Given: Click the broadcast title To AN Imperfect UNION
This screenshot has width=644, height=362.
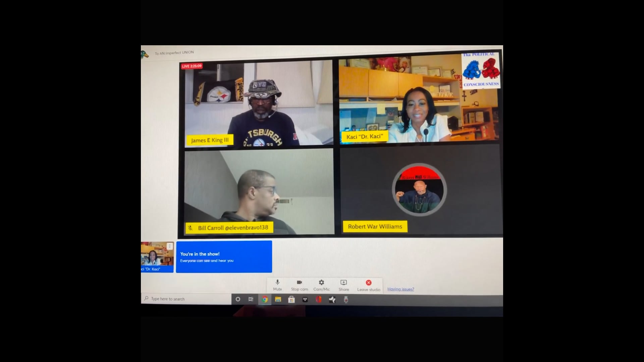Looking at the screenshot, I should (174, 53).
